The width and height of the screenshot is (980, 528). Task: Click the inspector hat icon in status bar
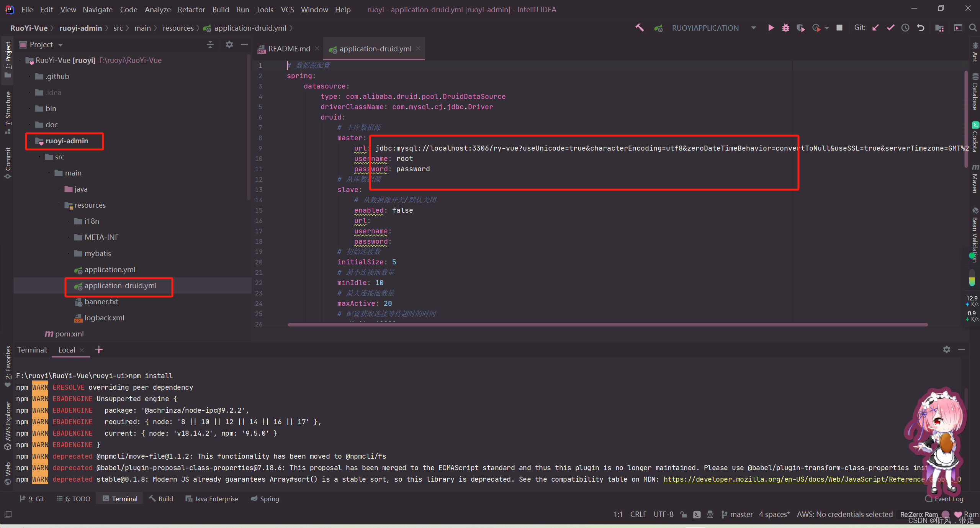tap(710, 514)
